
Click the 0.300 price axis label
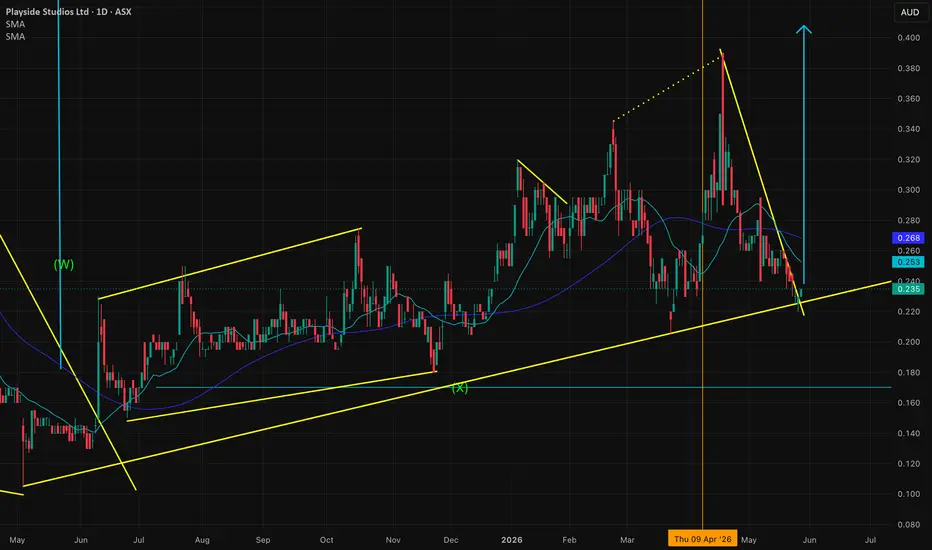coord(908,190)
